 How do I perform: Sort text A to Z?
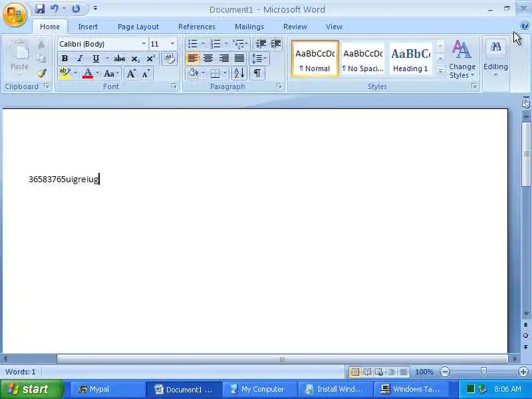coord(239,73)
